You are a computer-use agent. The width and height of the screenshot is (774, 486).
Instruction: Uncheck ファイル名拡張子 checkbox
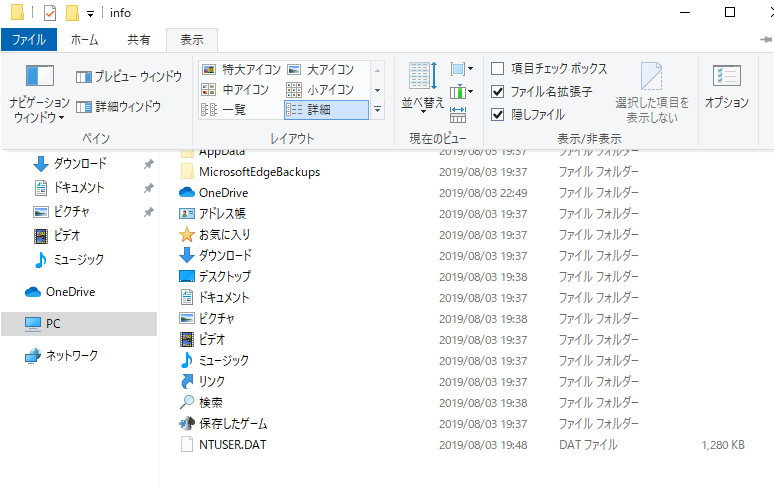(x=498, y=92)
